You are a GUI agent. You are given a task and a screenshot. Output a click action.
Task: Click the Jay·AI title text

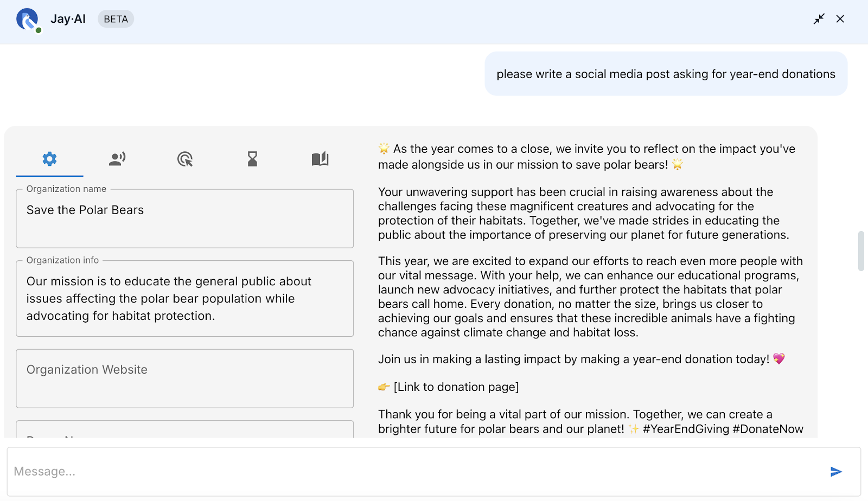coord(68,19)
